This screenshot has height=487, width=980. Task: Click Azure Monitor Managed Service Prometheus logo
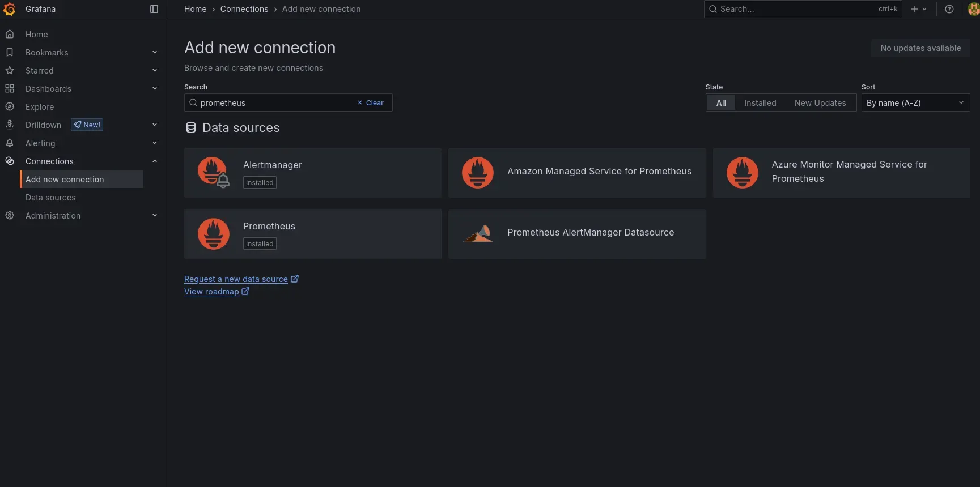click(x=743, y=173)
